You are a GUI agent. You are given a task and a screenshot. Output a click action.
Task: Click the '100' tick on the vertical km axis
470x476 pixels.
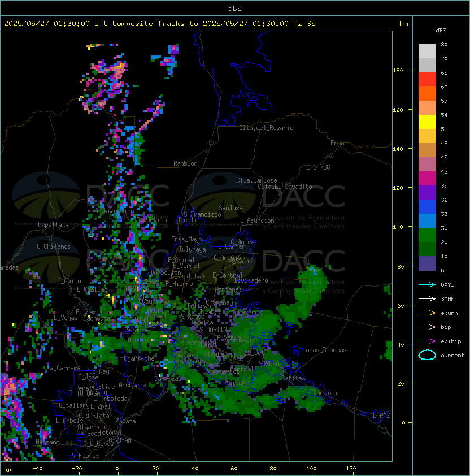(398, 227)
